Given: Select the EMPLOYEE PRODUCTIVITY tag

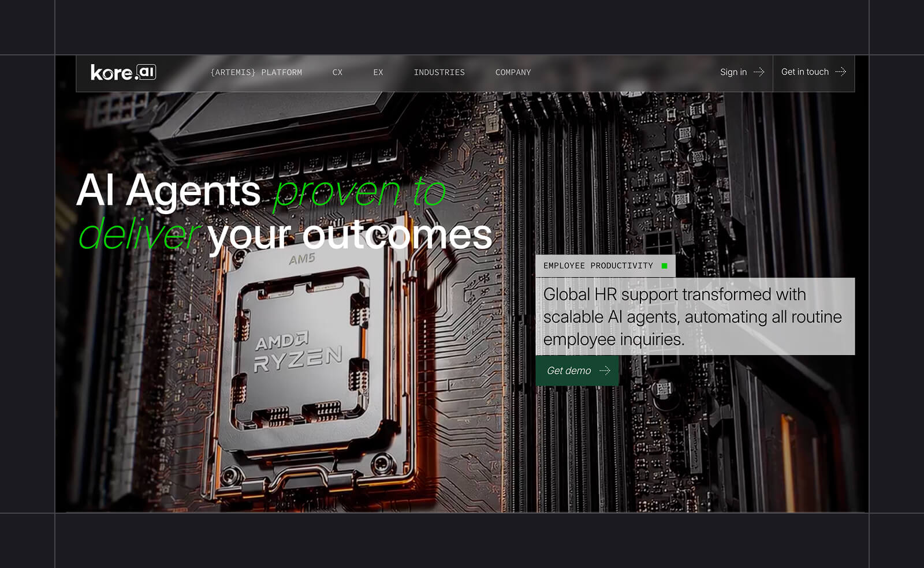Looking at the screenshot, I should point(605,266).
